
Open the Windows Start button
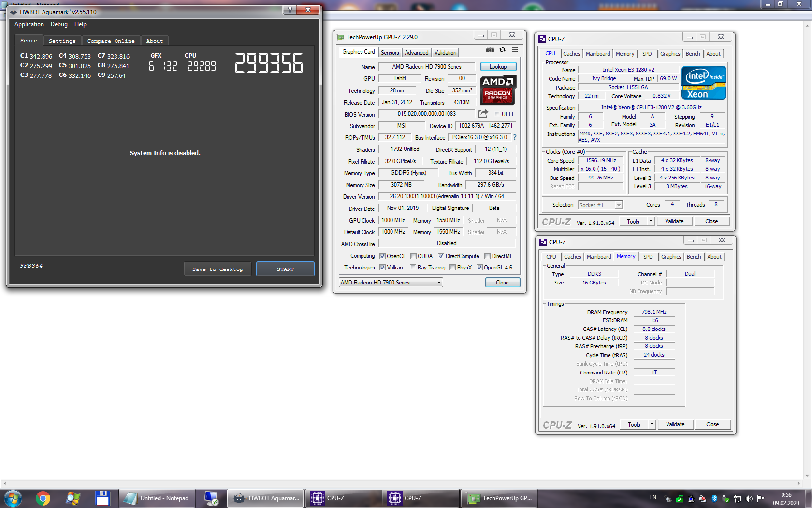pyautogui.click(x=13, y=498)
